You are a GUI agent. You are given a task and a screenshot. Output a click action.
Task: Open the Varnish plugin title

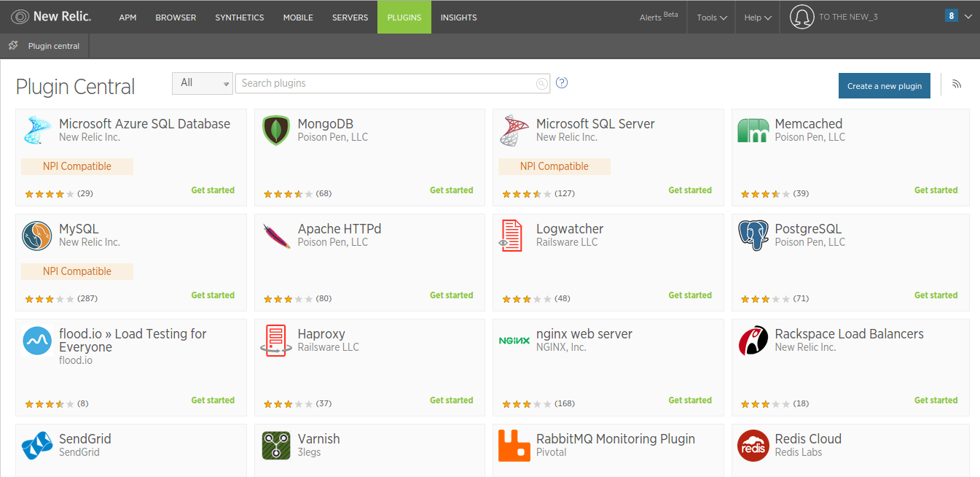(319, 439)
